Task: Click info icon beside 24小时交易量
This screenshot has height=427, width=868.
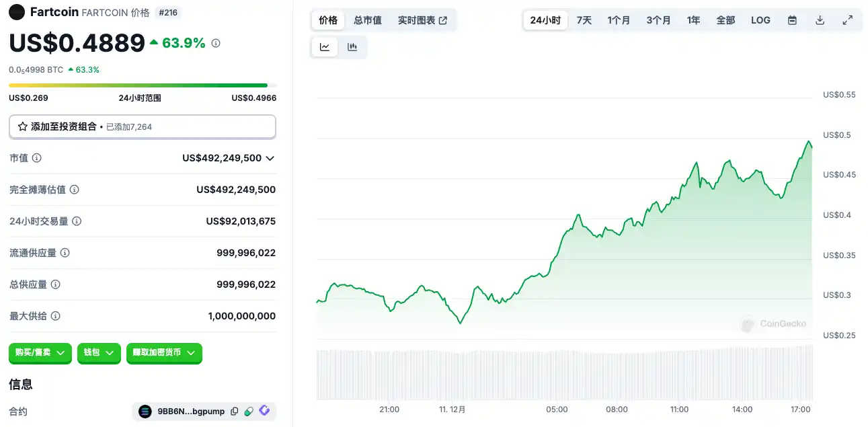Action: (77, 221)
